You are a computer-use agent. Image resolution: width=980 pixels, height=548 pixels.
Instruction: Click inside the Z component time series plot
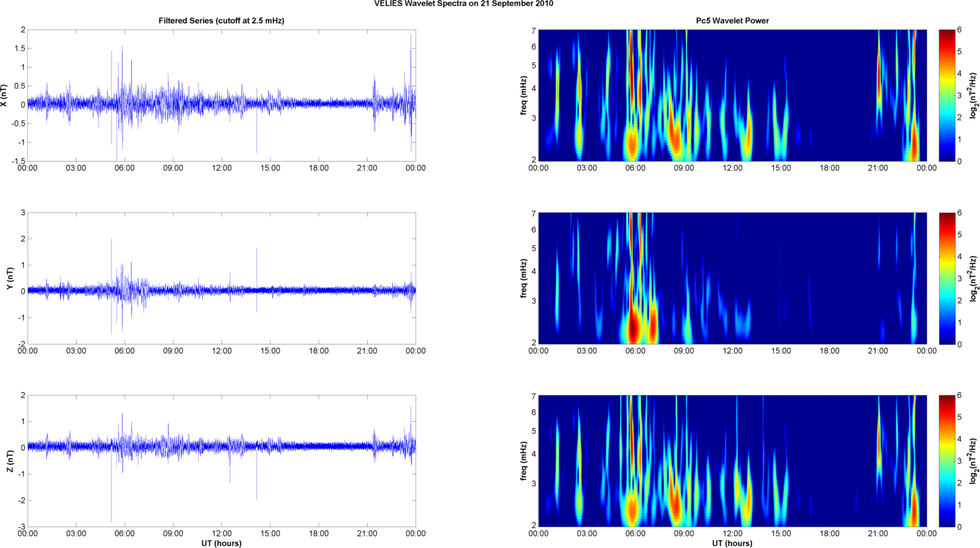[221, 461]
